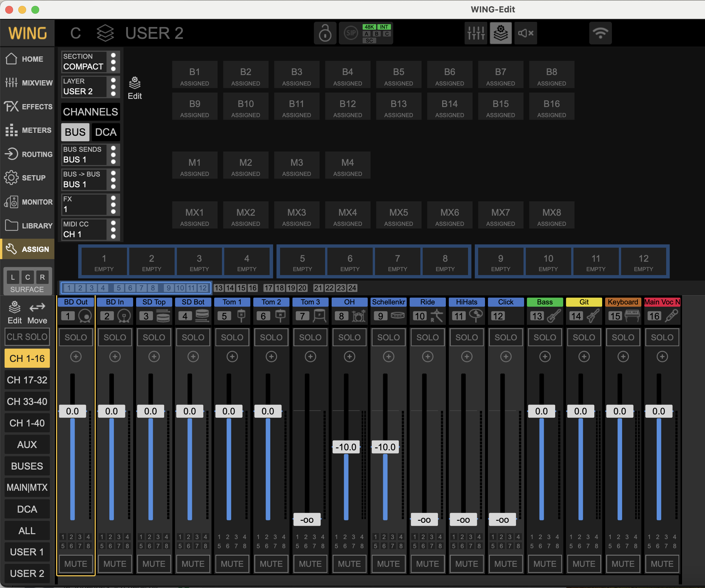Open the SECTION COMPACT selector
This screenshot has width=705, height=588.
90,61
